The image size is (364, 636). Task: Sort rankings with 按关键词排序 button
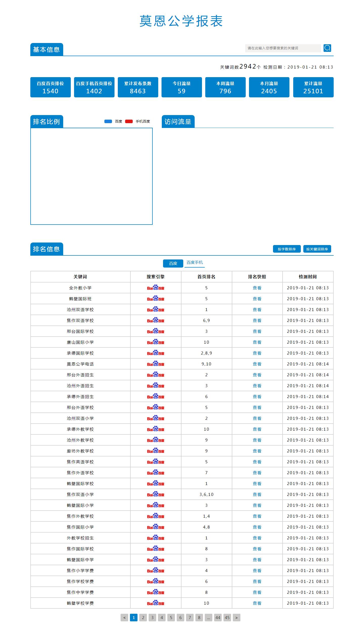pyautogui.click(x=317, y=249)
